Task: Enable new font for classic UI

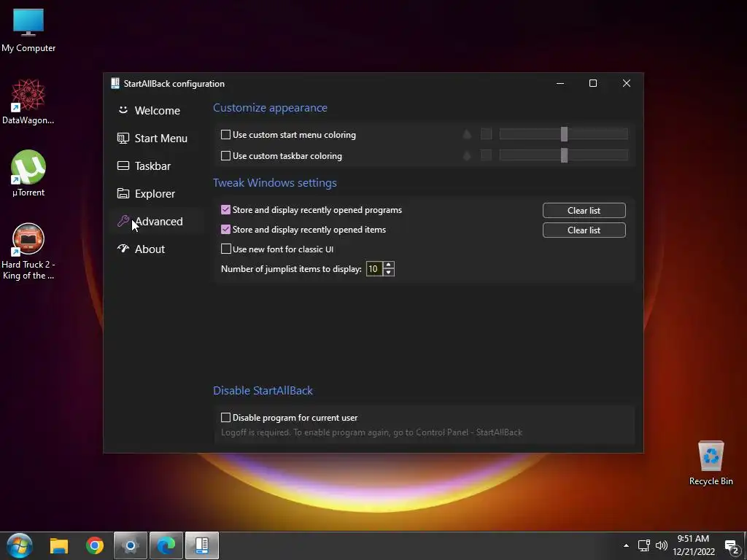Action: [x=226, y=249]
